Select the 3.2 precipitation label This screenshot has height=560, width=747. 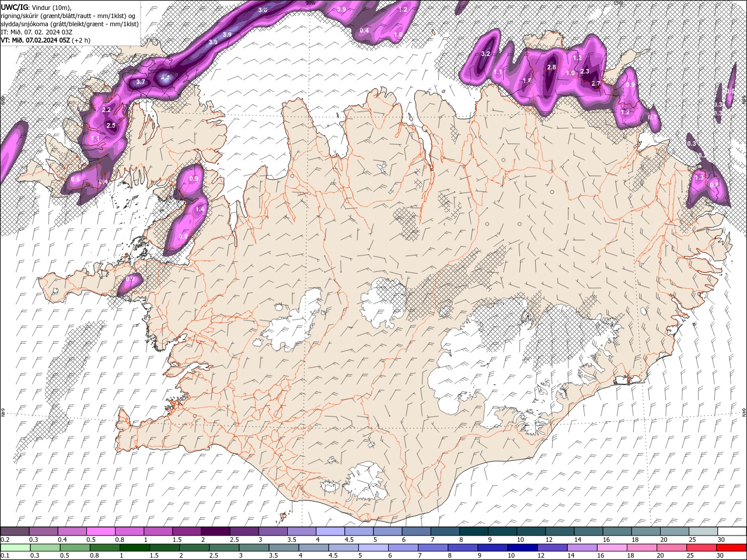(486, 54)
